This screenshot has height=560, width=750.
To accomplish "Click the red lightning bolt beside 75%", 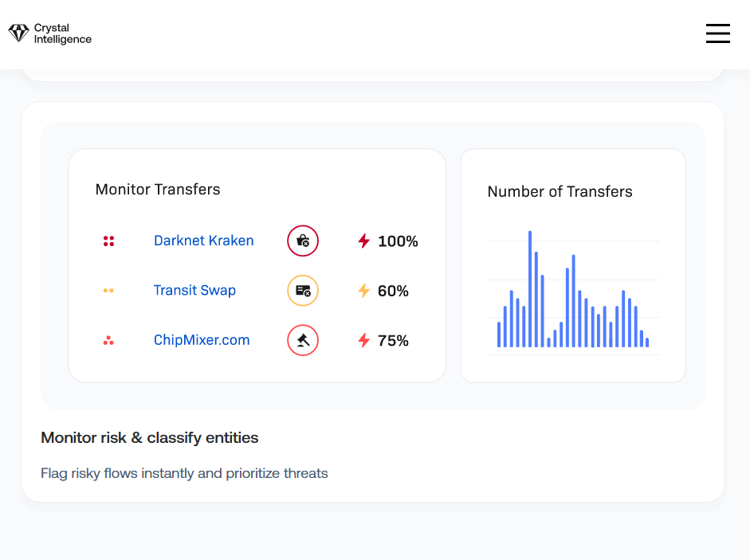I will (364, 340).
